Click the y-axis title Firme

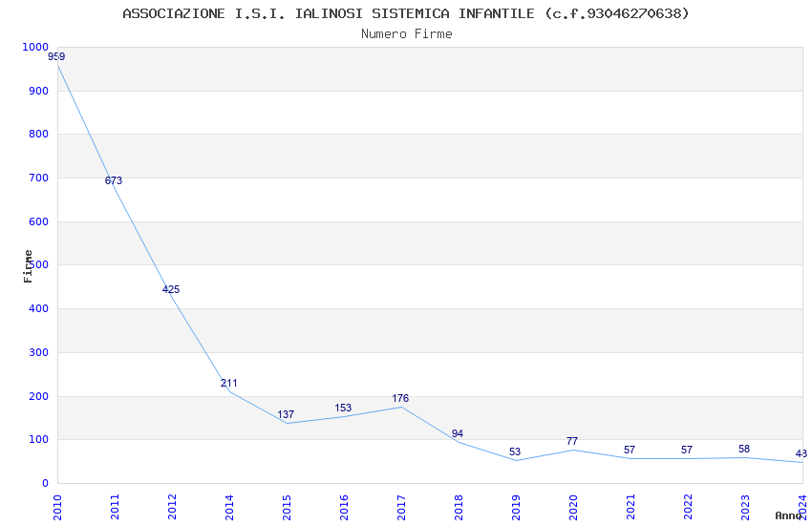28,266
